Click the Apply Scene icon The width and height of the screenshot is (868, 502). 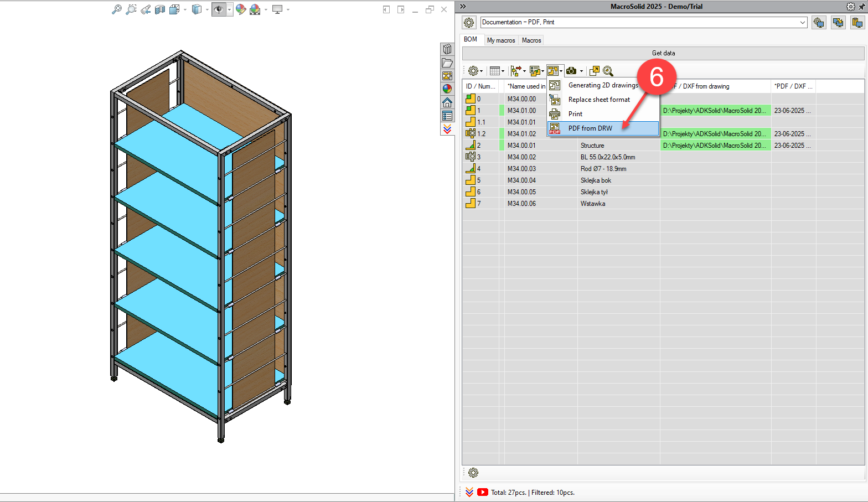(255, 9)
